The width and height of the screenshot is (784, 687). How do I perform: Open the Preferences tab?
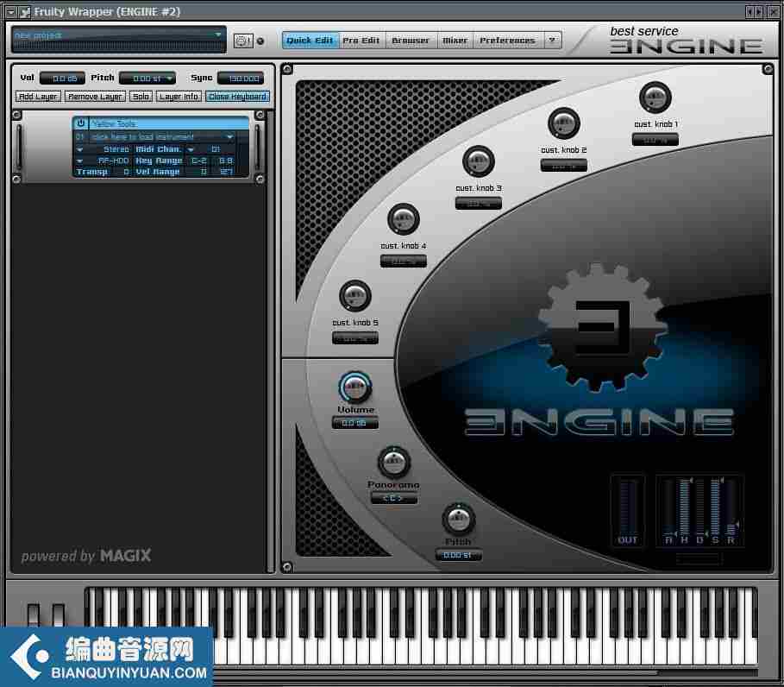click(x=507, y=40)
